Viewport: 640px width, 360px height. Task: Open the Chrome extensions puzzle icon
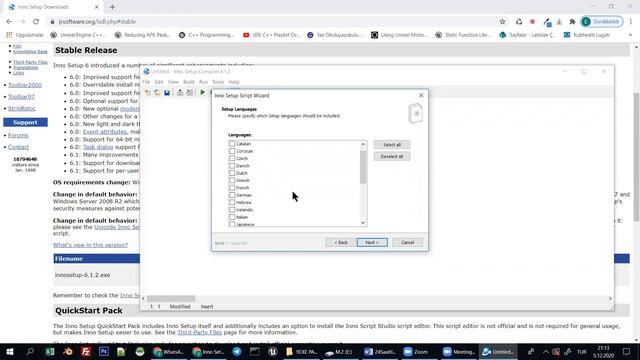[572, 22]
